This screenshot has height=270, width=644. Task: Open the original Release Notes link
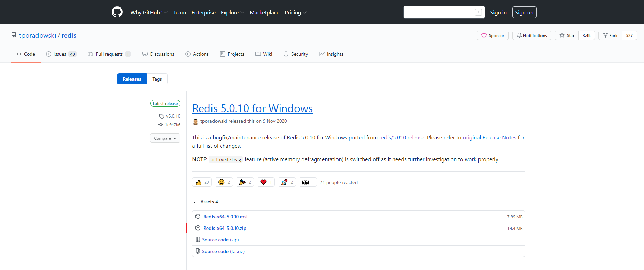(x=489, y=137)
